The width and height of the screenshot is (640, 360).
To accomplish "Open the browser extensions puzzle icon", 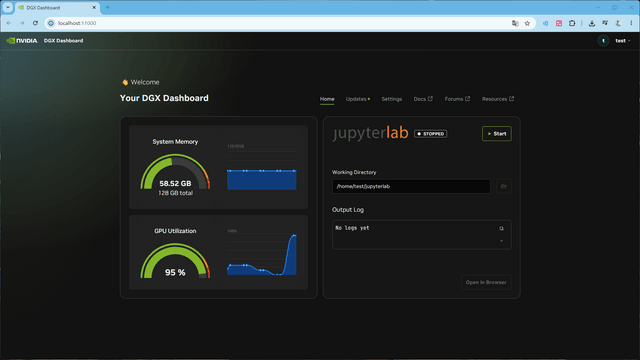I will (572, 23).
